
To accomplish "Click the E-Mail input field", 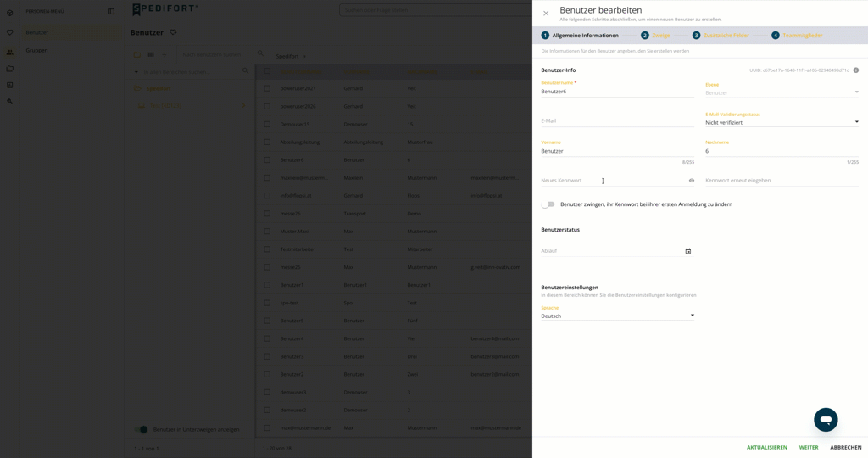I will (x=617, y=120).
